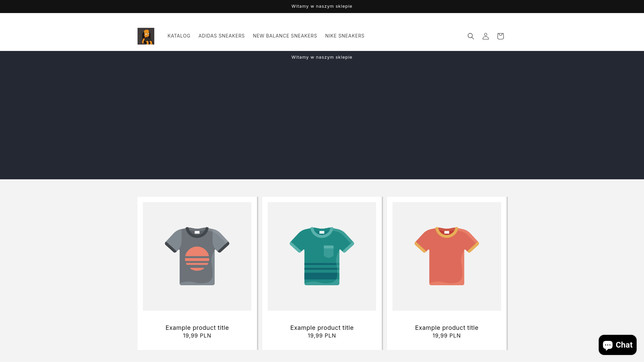This screenshot has width=644, height=362.
Task: Click the 19,99 PLN price under teal t-shirt
Action: 322,336
